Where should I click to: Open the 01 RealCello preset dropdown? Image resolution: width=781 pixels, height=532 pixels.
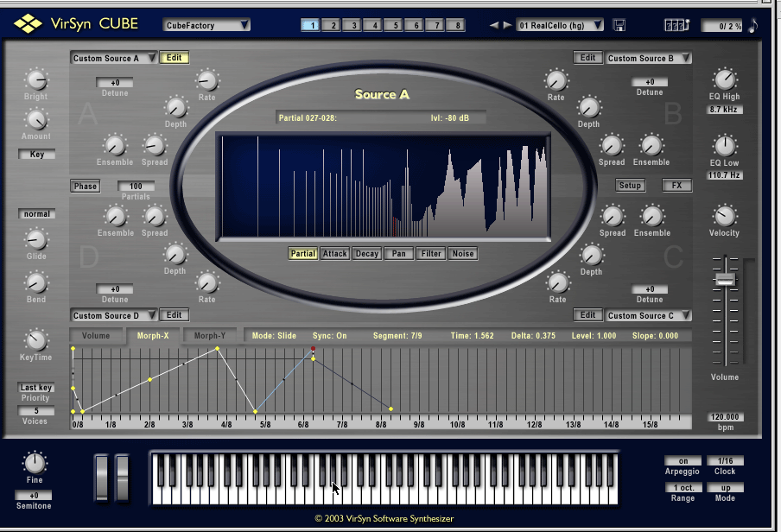(559, 25)
